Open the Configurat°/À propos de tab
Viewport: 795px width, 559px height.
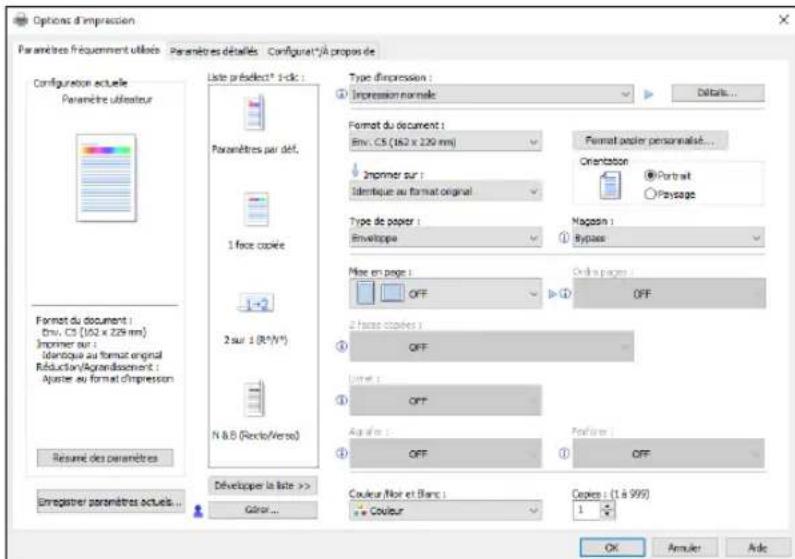tap(321, 51)
